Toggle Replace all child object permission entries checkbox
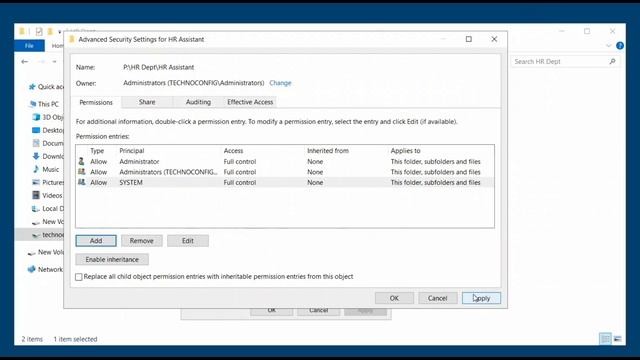The height and width of the screenshot is (360, 640). coord(79,277)
